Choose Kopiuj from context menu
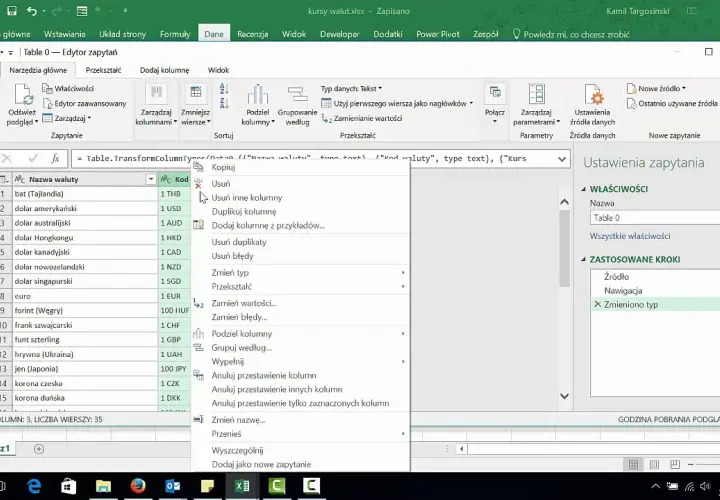Image resolution: width=720 pixels, height=500 pixels. click(299, 167)
